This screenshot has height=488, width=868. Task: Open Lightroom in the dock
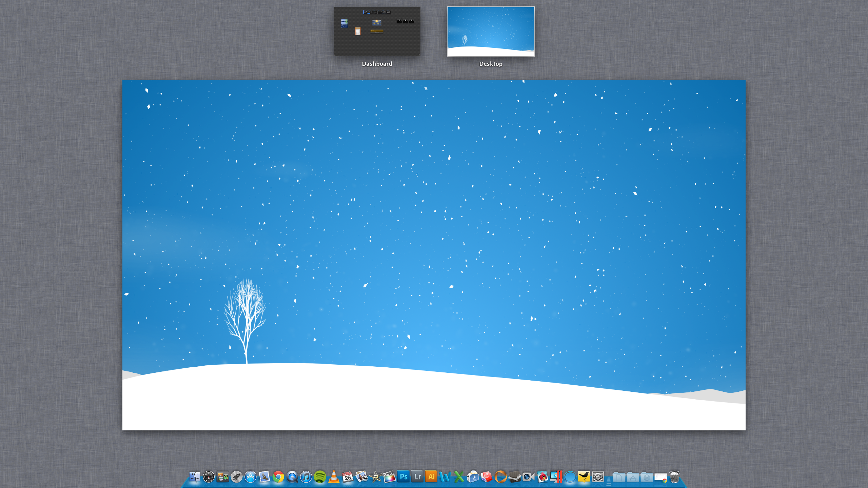tap(417, 477)
